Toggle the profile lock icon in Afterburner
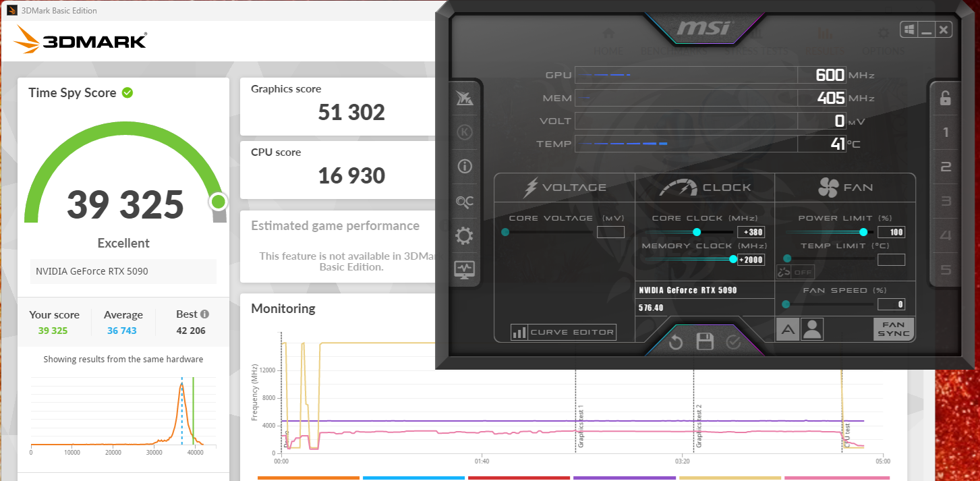 (x=946, y=98)
